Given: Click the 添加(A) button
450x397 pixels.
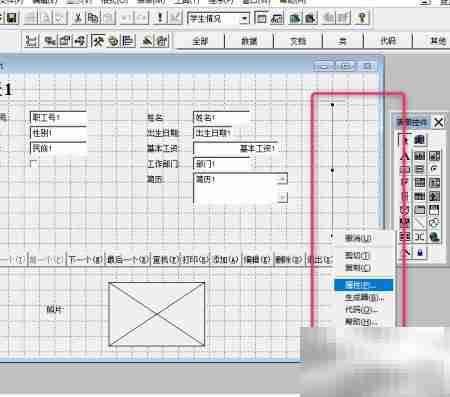Looking at the screenshot, I should click(x=226, y=260).
